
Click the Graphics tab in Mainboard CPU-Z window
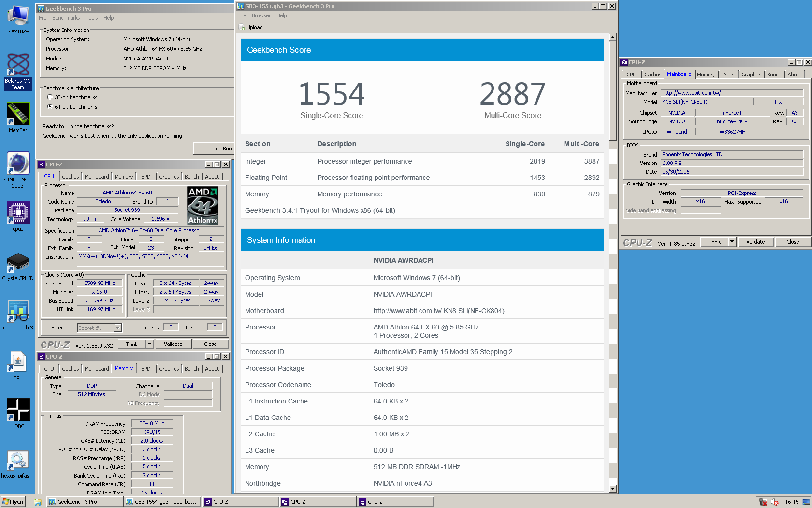click(x=751, y=75)
